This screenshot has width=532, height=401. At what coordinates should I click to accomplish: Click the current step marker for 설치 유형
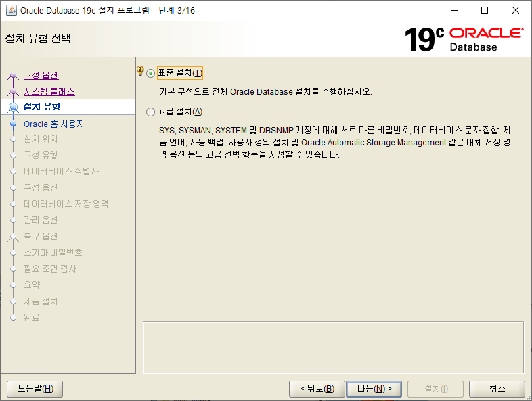(14, 108)
